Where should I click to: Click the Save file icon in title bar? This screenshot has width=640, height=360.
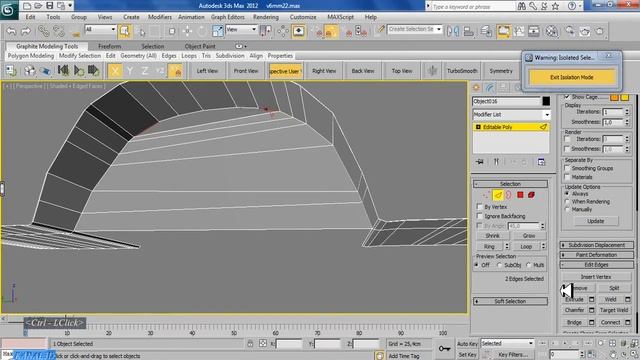pyautogui.click(x=50, y=6)
